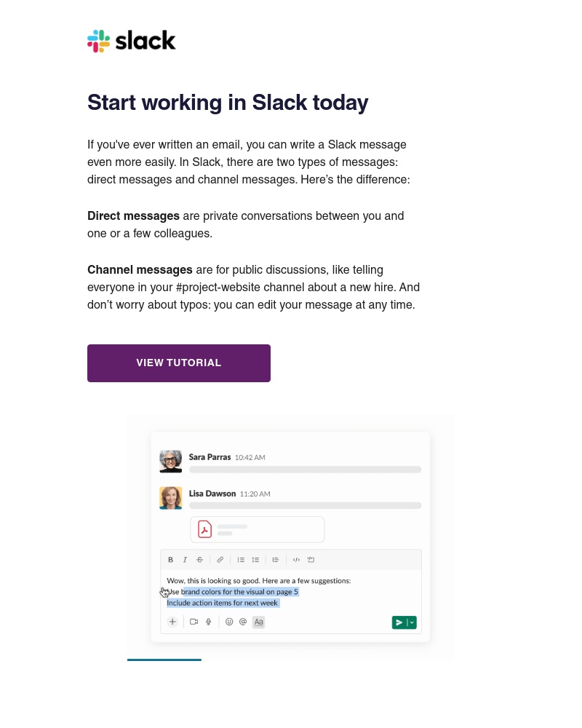Insert inline code with the code icon
582x728 pixels.
tap(295, 560)
